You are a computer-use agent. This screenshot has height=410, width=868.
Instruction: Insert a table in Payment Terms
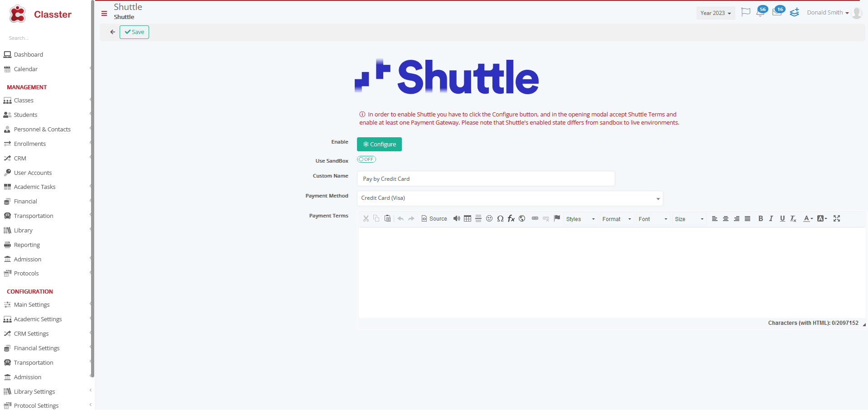click(468, 218)
